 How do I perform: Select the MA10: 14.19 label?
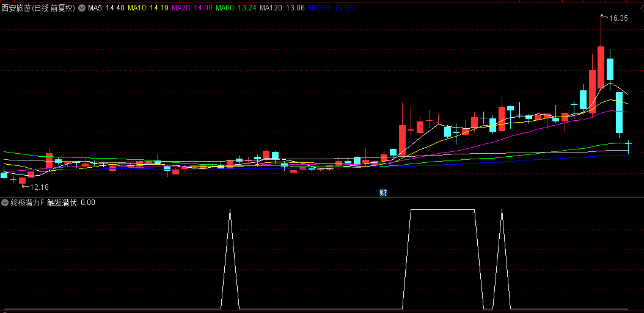pos(148,8)
